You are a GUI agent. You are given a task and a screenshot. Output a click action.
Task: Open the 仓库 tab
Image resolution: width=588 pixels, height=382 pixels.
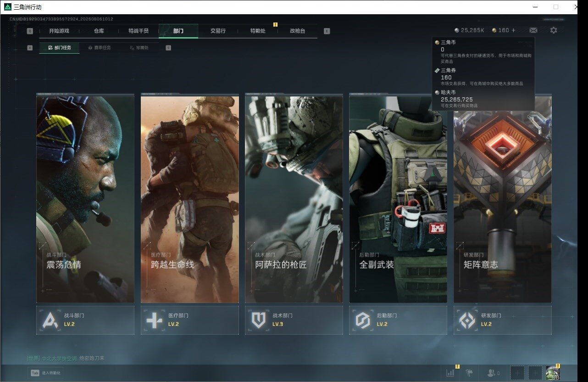pyautogui.click(x=99, y=31)
